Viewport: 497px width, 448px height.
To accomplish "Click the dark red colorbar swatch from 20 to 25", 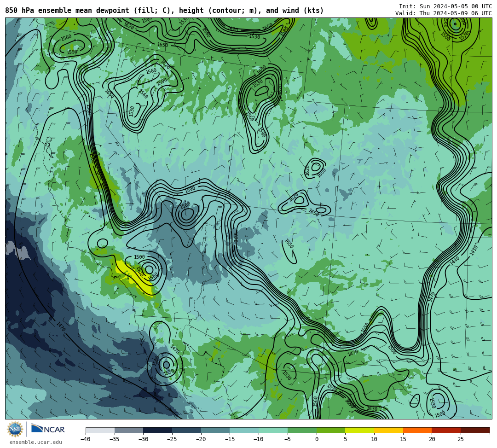I will tap(446, 430).
